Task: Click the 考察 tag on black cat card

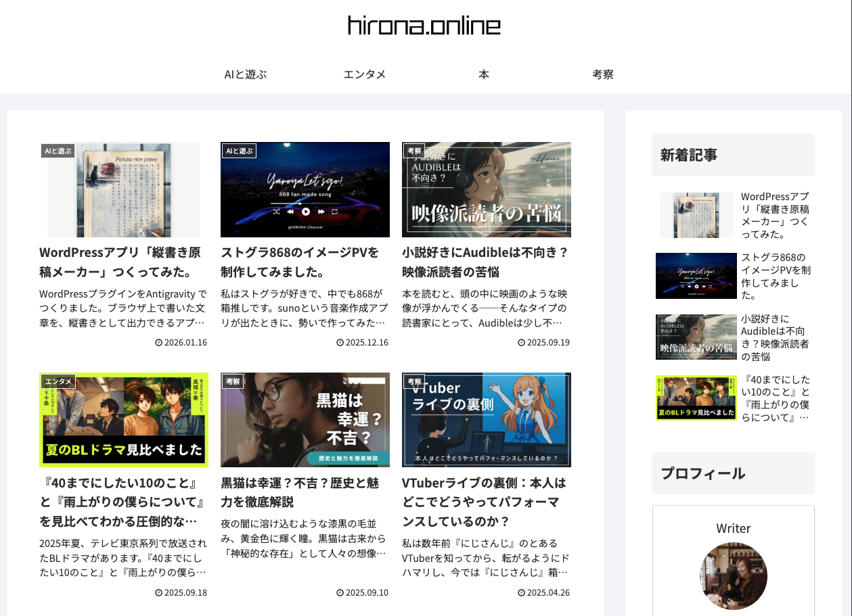Action: click(x=233, y=381)
